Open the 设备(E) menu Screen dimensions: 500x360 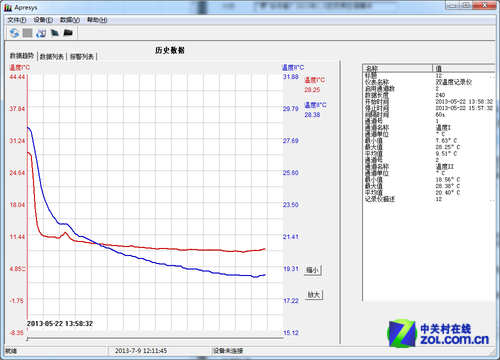point(43,20)
